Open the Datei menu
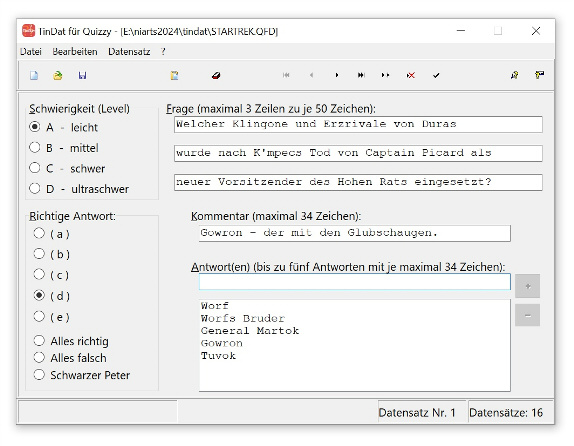Screen dimensions: 574x446 click(31, 52)
